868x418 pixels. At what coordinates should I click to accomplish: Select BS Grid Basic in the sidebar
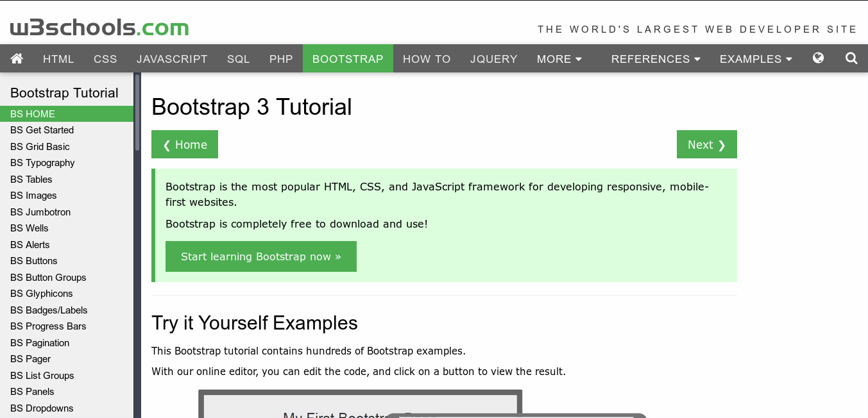click(40, 146)
